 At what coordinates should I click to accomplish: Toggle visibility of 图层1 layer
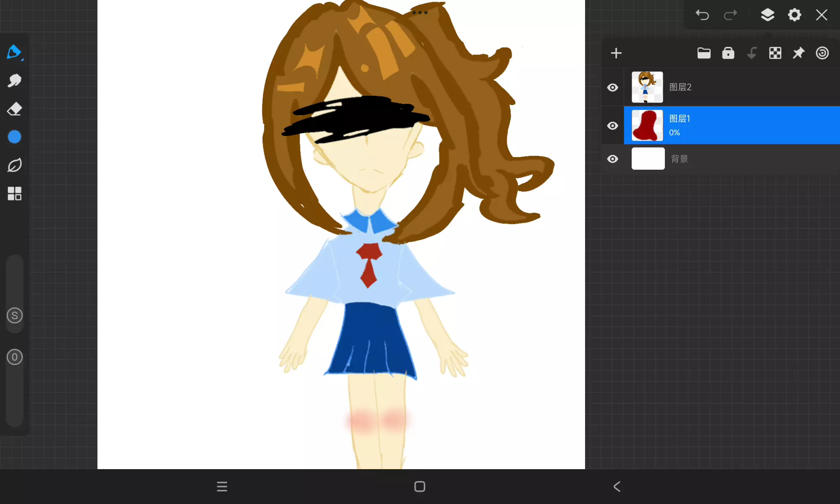[613, 126]
